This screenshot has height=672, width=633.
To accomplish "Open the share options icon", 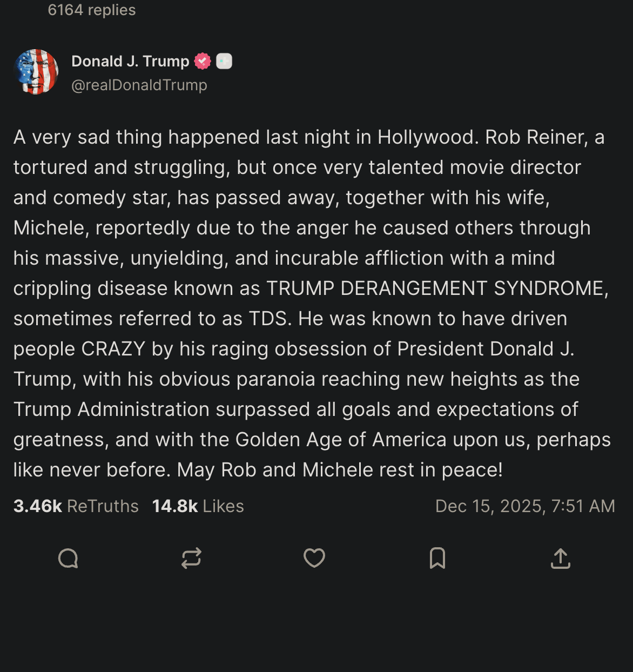I will click(x=561, y=559).
